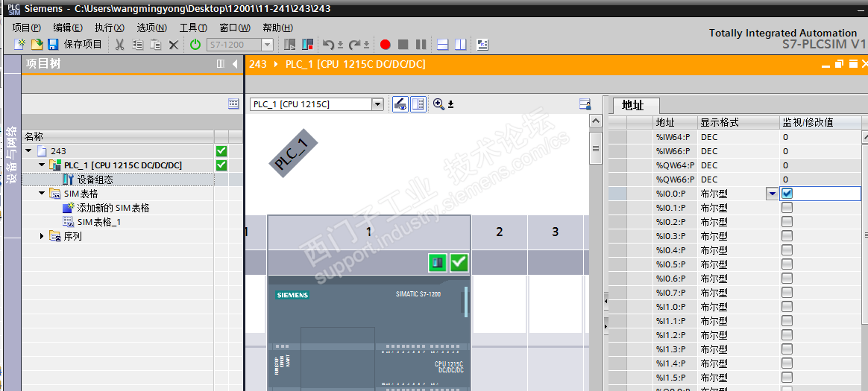Image resolution: width=868 pixels, height=391 pixels.
Task: Split editor space horizontally icon
Action: point(443,45)
